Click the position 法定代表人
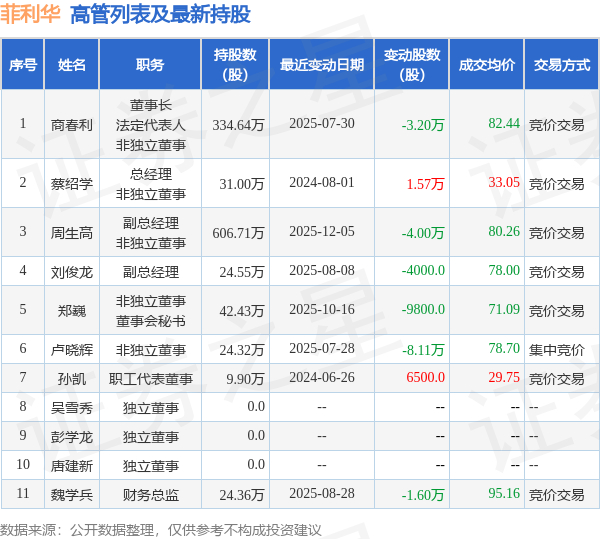 (x=150, y=125)
